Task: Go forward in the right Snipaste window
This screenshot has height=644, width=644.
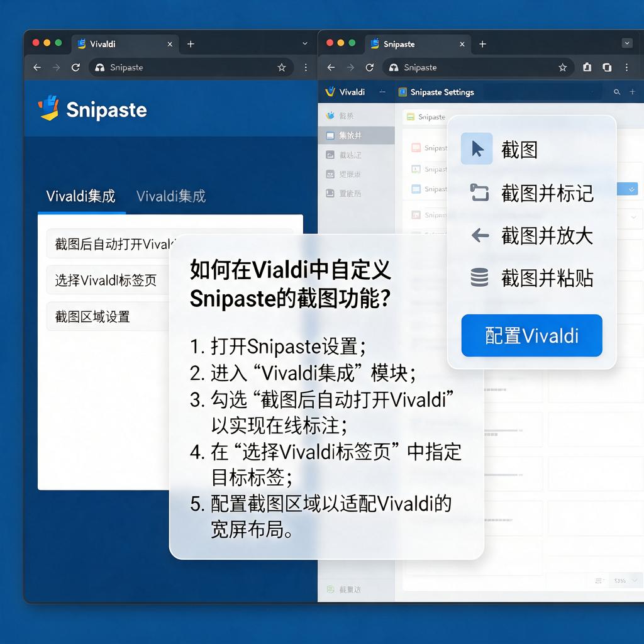Action: pos(350,67)
